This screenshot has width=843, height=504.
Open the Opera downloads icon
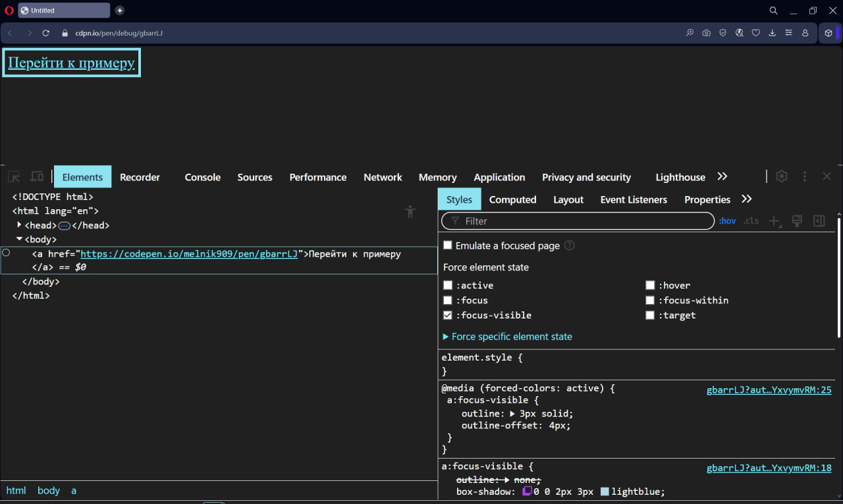click(772, 33)
